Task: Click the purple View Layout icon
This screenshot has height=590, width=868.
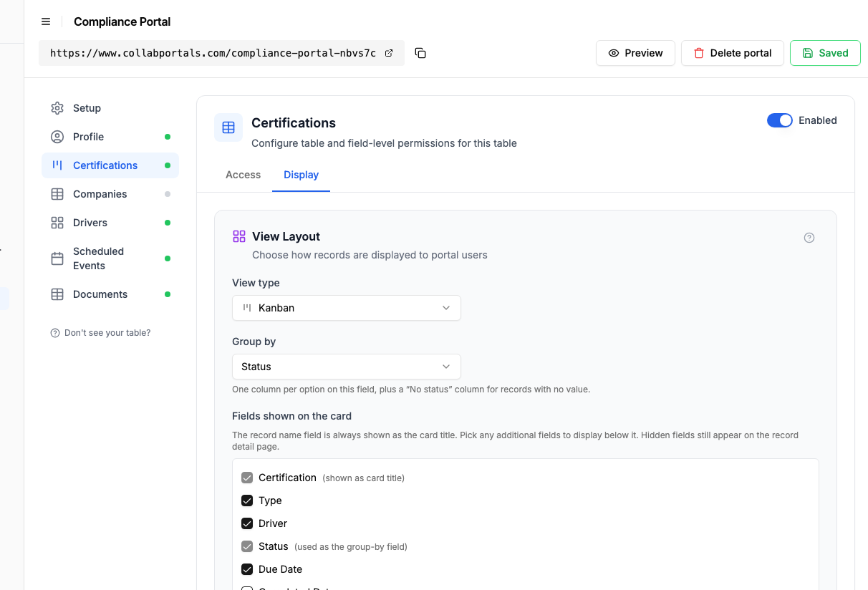Action: click(x=239, y=236)
